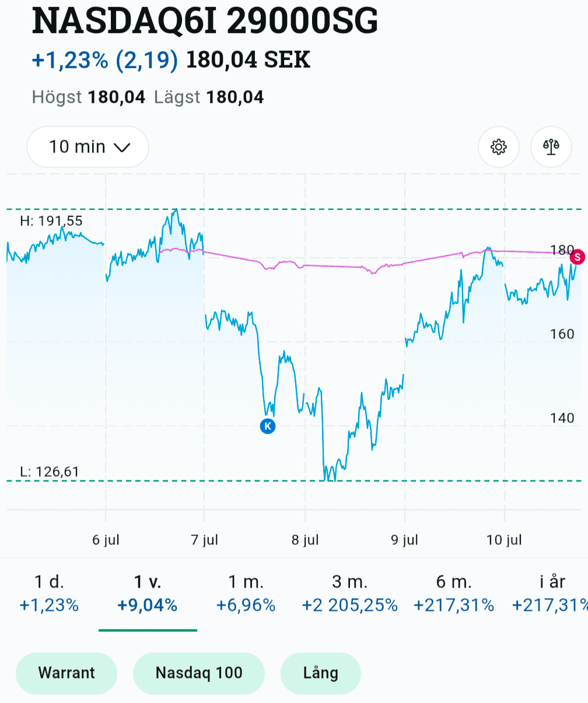
Task: Click the chevron in the interval selector
Action: click(121, 148)
